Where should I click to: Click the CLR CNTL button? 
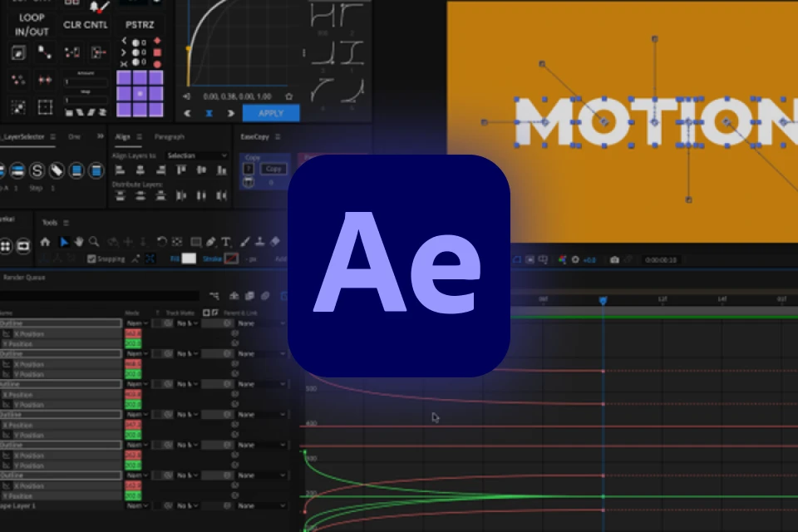86,24
